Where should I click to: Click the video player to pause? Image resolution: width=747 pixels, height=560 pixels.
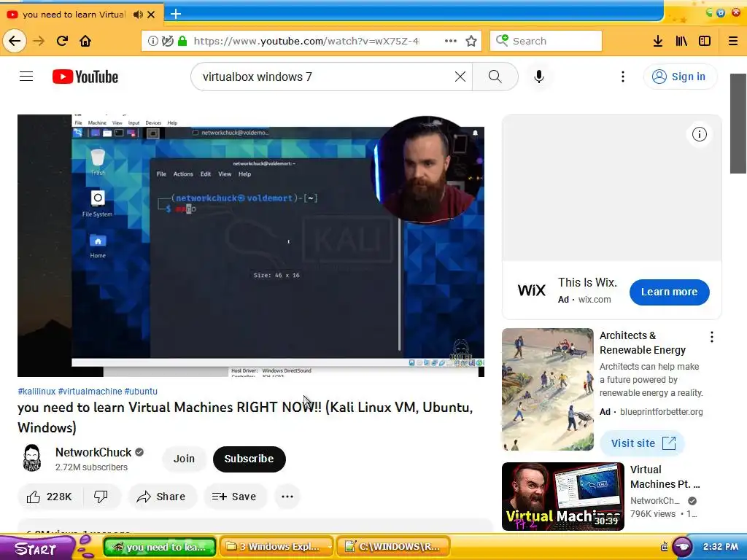click(251, 246)
